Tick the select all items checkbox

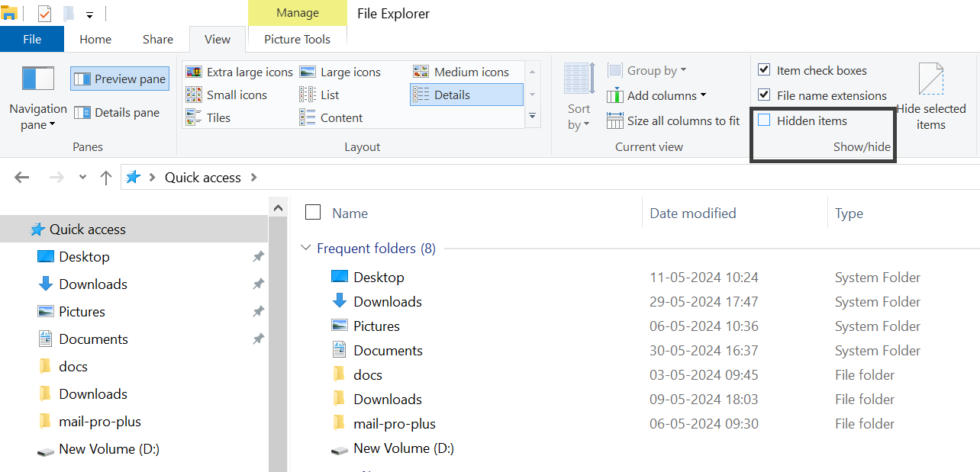click(x=312, y=213)
